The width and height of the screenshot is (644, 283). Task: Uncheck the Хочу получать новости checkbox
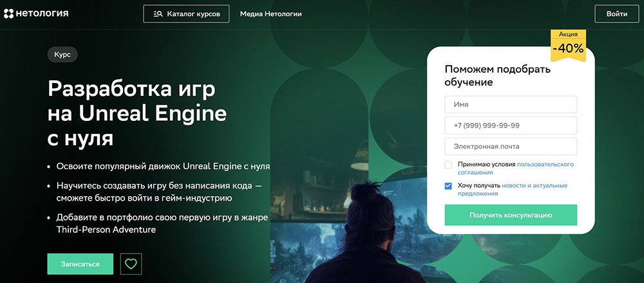[448, 187]
